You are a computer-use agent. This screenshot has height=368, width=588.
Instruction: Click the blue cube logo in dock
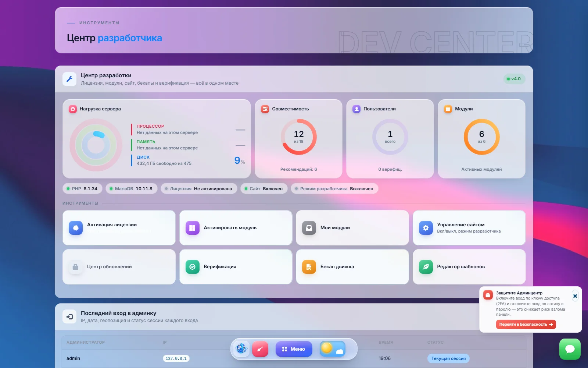tap(241, 348)
